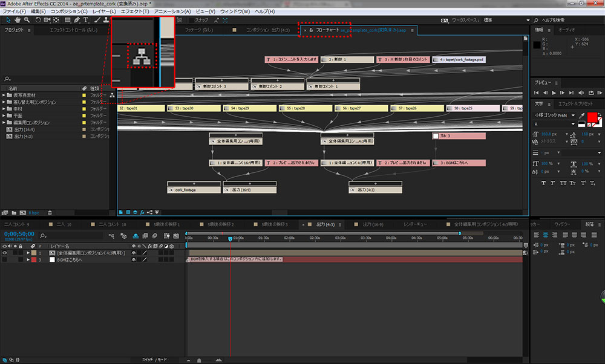605x364 pixels.
Task: Open composition mini-flowchart in timeline
Action: pos(111,236)
